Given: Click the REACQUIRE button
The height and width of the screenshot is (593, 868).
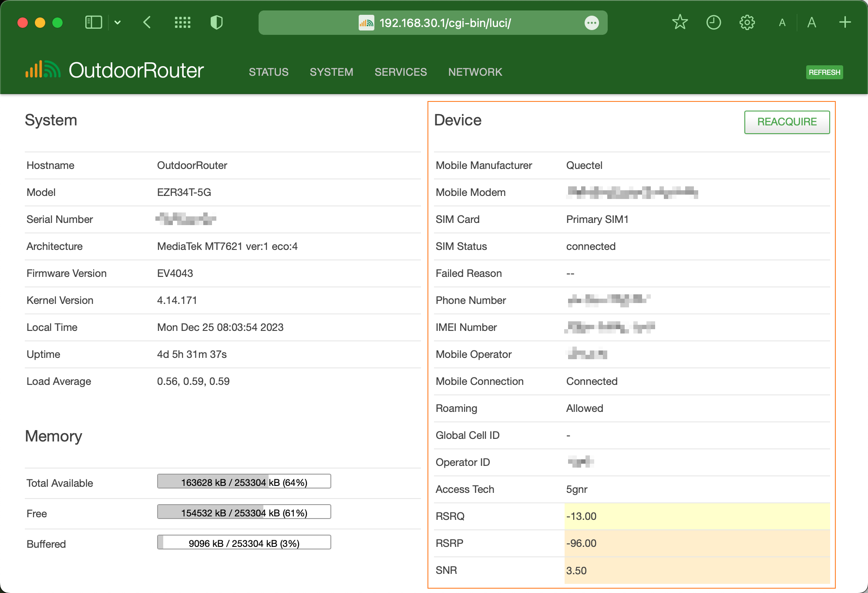Looking at the screenshot, I should (787, 122).
